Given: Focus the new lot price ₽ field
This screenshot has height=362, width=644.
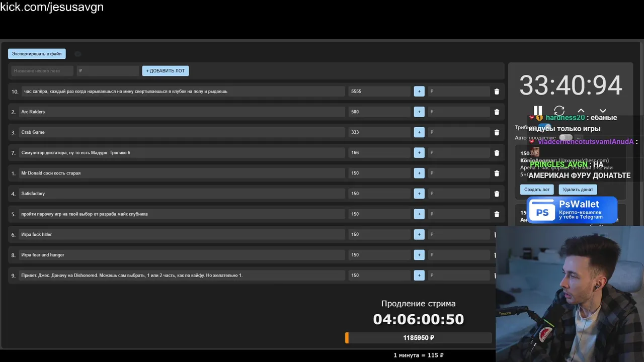Looking at the screenshot, I should coord(108,71).
